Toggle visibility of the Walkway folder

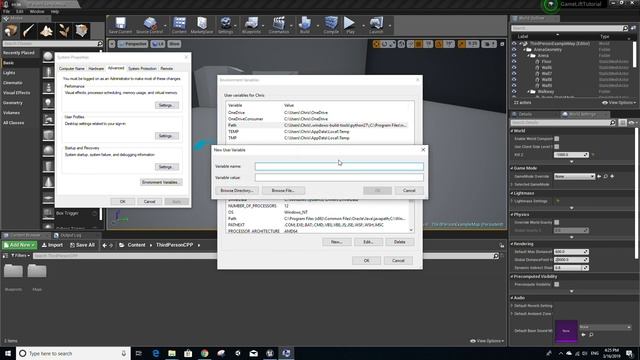coord(514,92)
